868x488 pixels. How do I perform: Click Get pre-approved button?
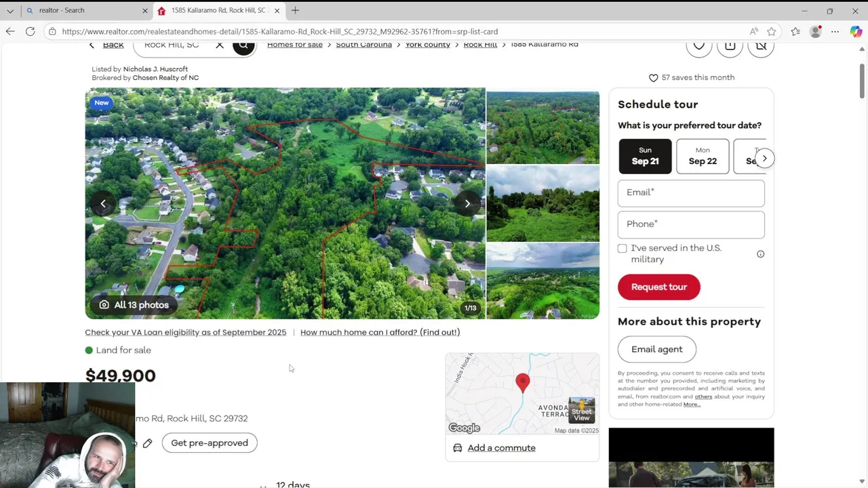tap(210, 443)
